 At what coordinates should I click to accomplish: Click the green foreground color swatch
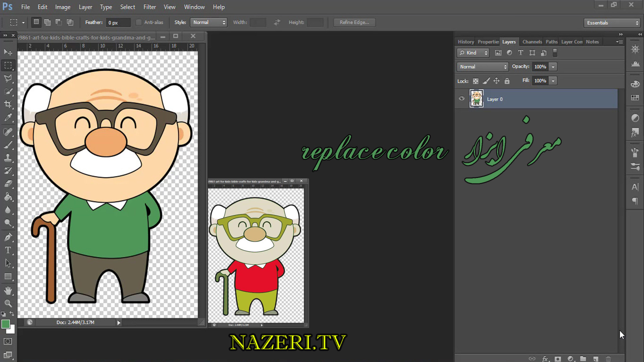click(x=5, y=324)
